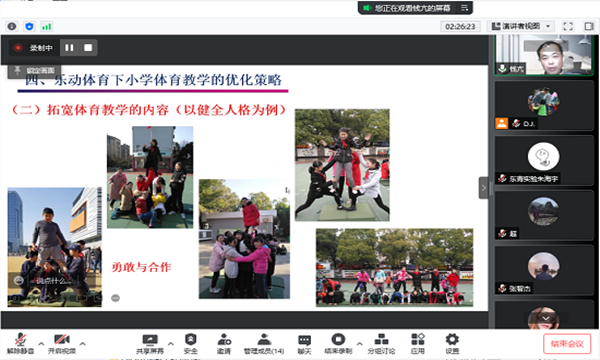Unmute microphone with 解除静音
The width and height of the screenshot is (600, 360).
[20, 344]
